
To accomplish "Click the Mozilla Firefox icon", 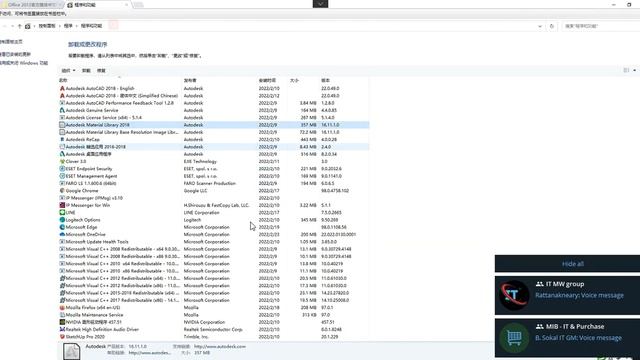I will point(62,308).
